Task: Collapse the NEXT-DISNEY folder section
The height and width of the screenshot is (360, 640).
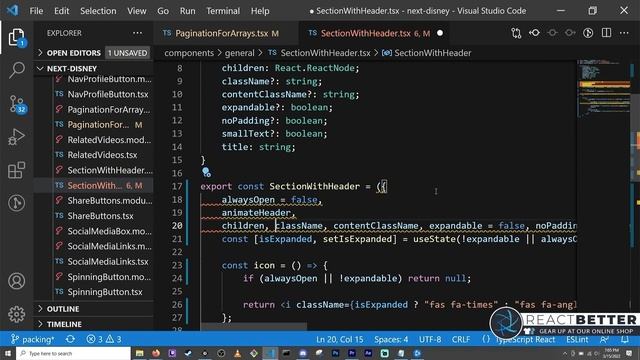Action: click(93, 69)
